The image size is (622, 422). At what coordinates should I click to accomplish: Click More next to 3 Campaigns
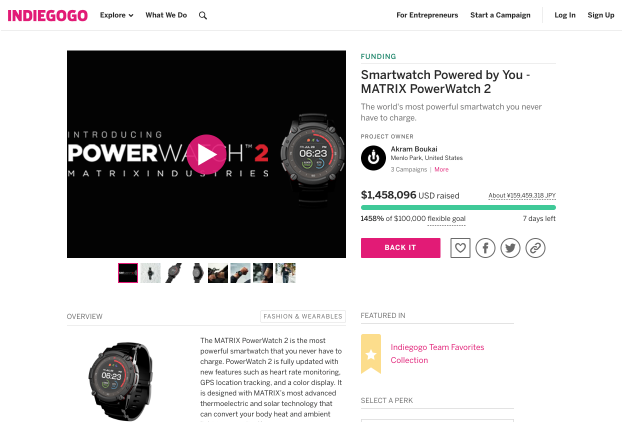(442, 169)
